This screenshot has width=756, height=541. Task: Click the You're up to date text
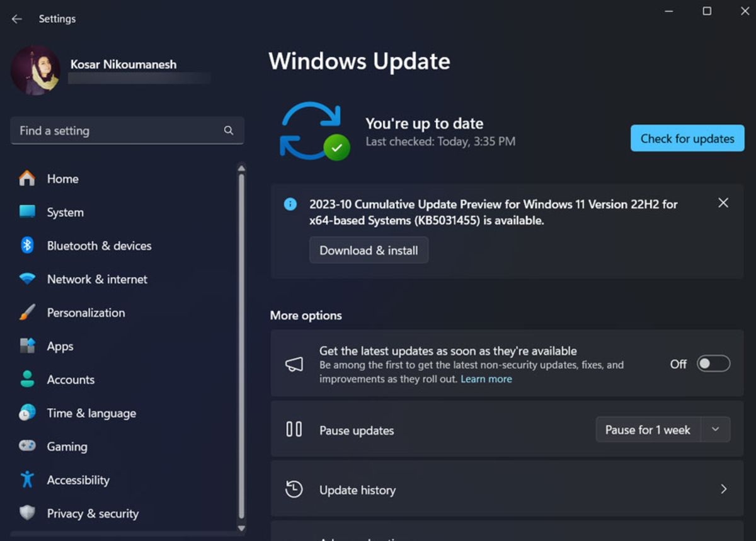coord(425,123)
